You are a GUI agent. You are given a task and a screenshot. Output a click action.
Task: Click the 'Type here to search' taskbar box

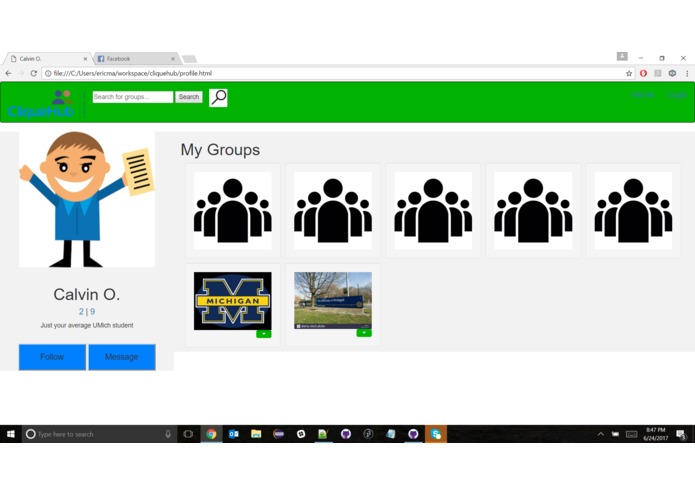(x=99, y=434)
